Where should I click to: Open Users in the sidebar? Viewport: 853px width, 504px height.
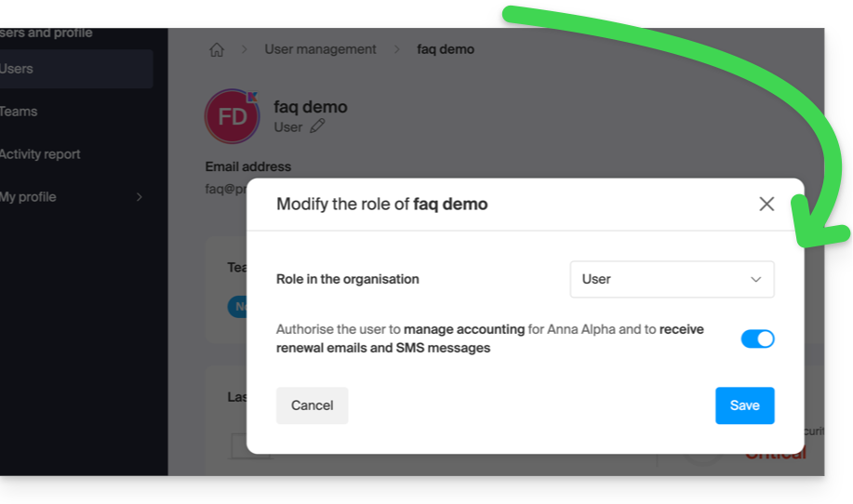point(17,69)
